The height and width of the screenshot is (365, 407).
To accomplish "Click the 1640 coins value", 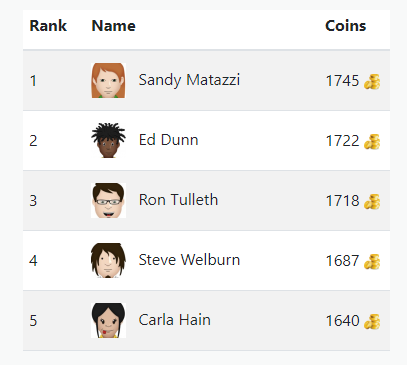I will 342,321.
